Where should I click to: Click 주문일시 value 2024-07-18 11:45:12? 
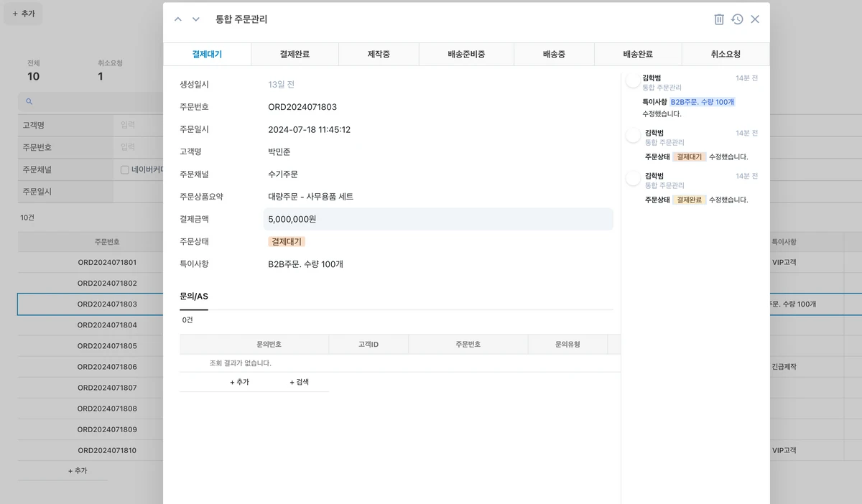click(309, 129)
